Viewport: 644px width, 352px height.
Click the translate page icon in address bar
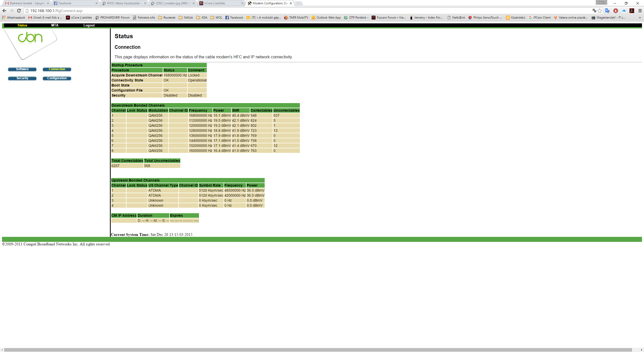click(x=594, y=11)
